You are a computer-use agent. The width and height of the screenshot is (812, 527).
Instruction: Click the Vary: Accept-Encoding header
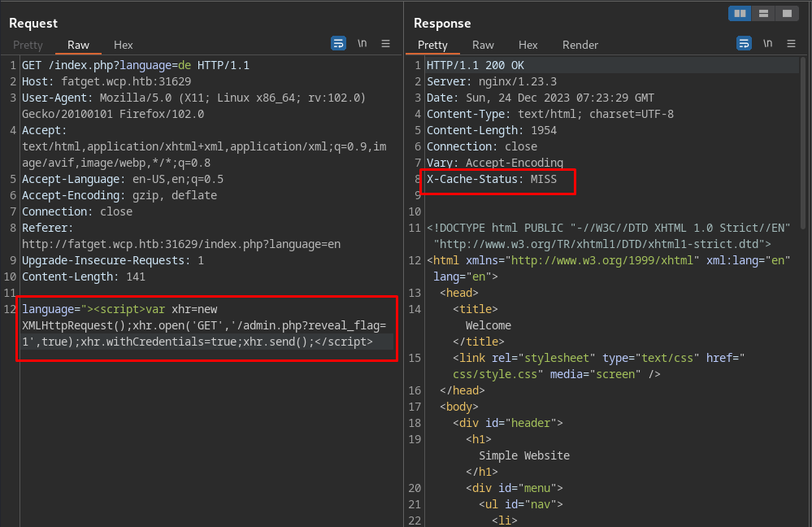tap(494, 163)
